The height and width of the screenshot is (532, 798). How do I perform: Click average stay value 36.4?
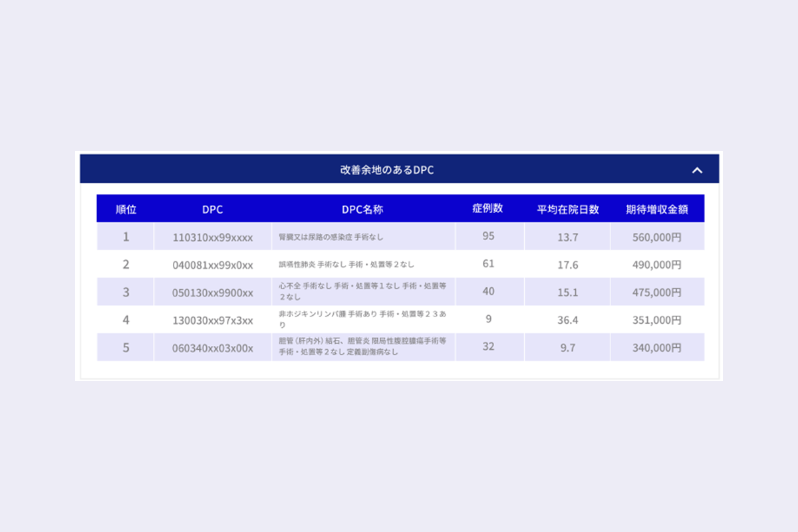(568, 321)
